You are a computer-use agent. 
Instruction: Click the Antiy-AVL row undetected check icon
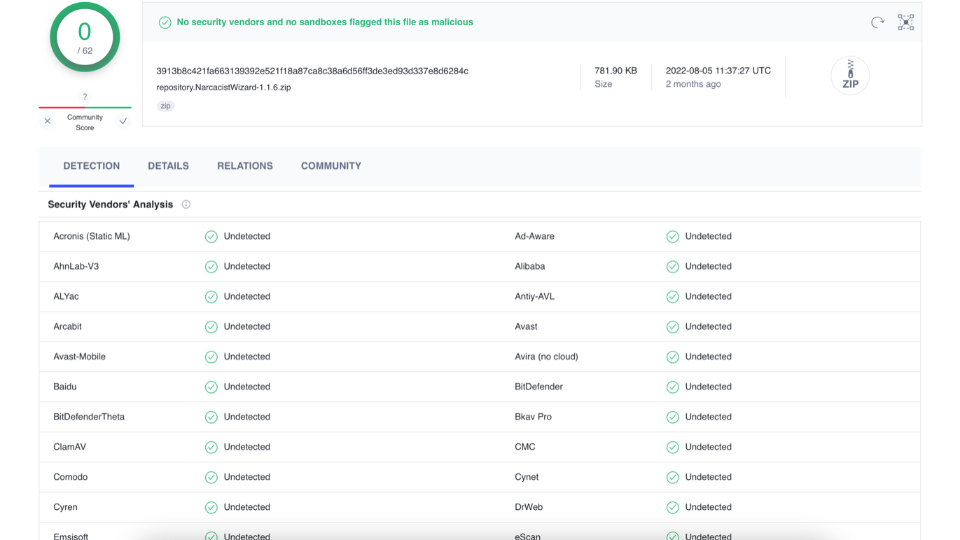point(672,297)
